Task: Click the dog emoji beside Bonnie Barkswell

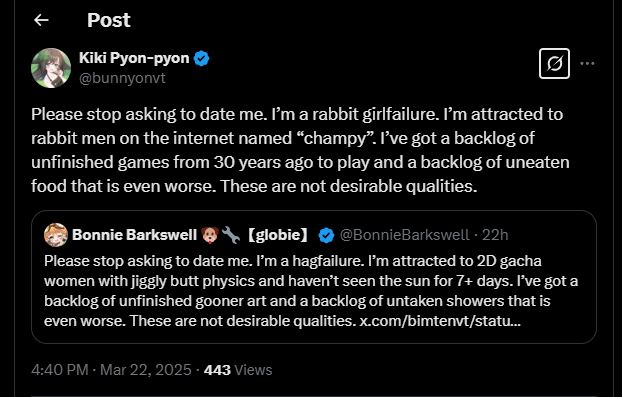Action: click(210, 235)
